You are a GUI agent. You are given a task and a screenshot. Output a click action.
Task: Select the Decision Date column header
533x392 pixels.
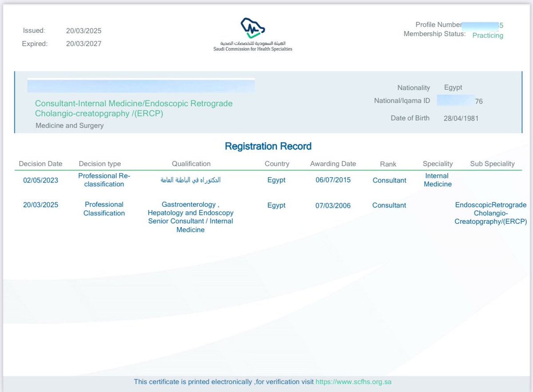coord(40,164)
